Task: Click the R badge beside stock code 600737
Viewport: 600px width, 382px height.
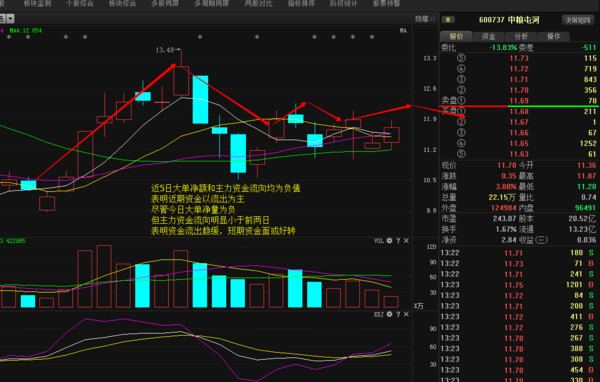Action: pyautogui.click(x=448, y=20)
